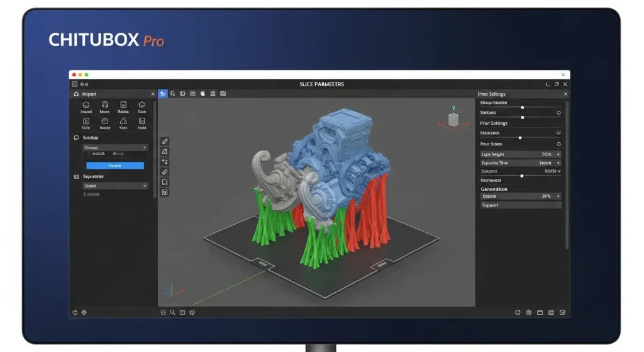Image resolution: width=644 pixels, height=352 pixels.
Task: Click the list panel icon in bottom-right group
Action: pyautogui.click(x=551, y=312)
